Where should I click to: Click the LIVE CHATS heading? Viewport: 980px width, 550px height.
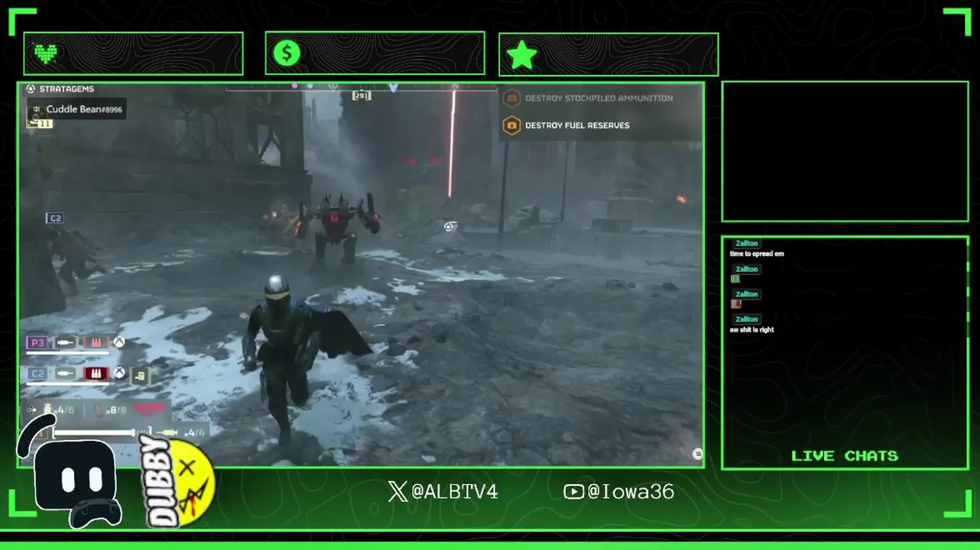click(x=845, y=456)
